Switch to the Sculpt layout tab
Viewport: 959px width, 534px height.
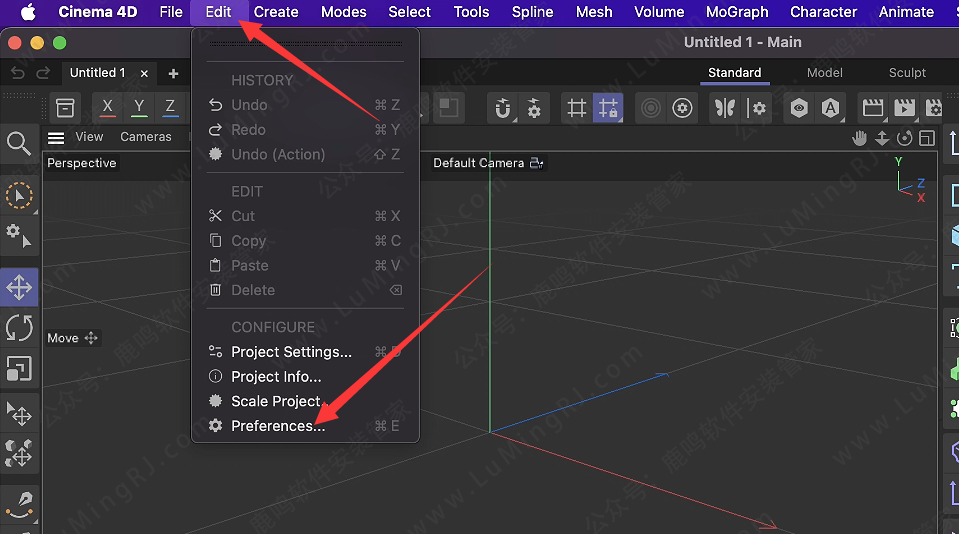pyautogui.click(x=907, y=73)
